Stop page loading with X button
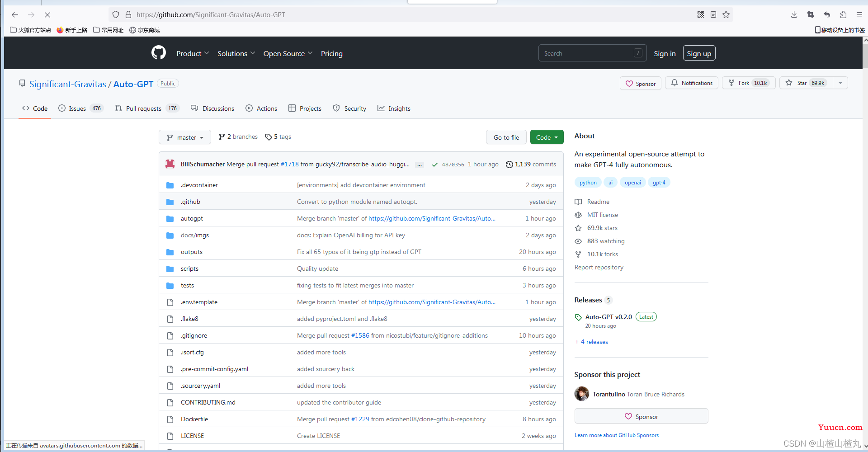The image size is (868, 452). coord(47,14)
